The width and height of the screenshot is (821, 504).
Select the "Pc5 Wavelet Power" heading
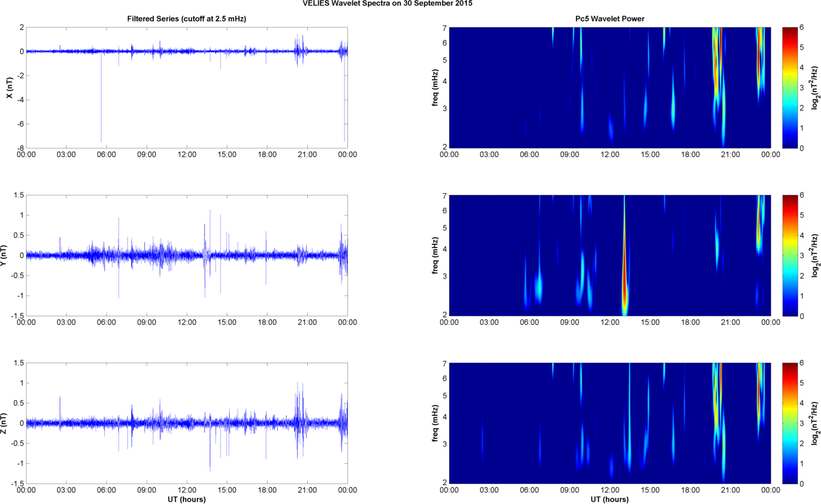pyautogui.click(x=610, y=19)
